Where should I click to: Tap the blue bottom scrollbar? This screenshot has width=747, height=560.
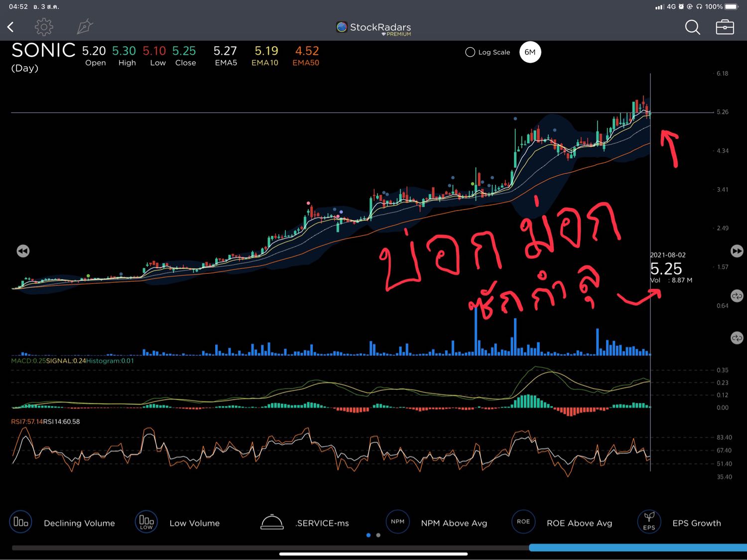point(638,548)
